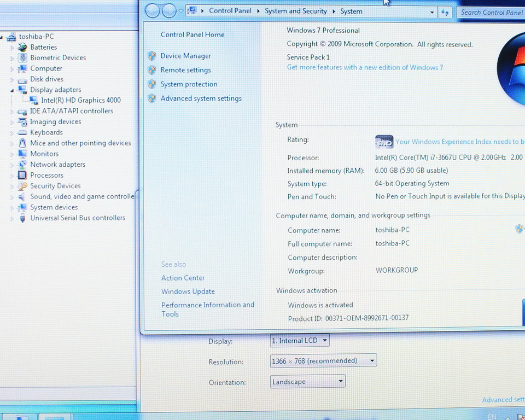The height and width of the screenshot is (420, 525).
Task: Click the Display adapters icon
Action: 22,90
